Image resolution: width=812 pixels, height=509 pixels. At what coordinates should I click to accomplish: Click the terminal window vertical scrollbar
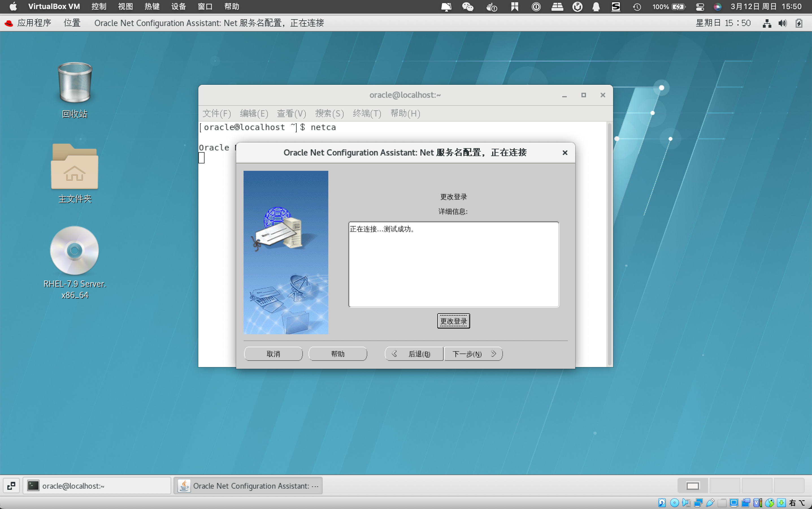tap(609, 244)
